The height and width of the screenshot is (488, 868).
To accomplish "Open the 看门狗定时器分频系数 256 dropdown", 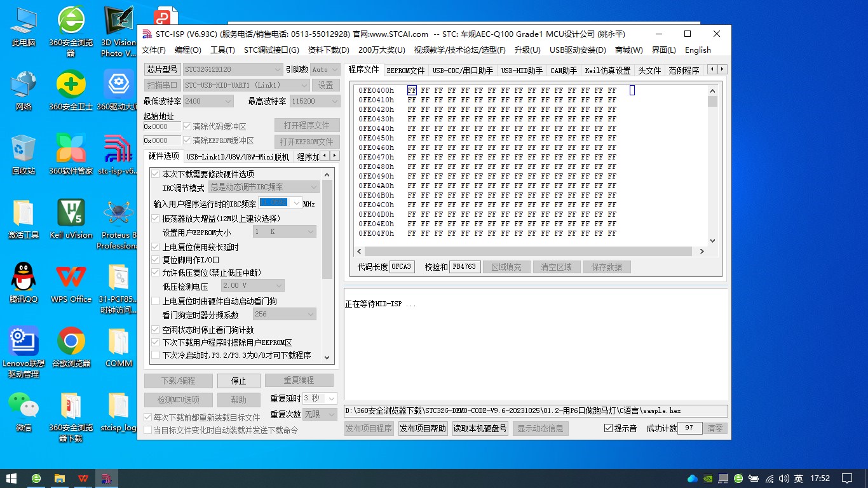I will tap(284, 315).
